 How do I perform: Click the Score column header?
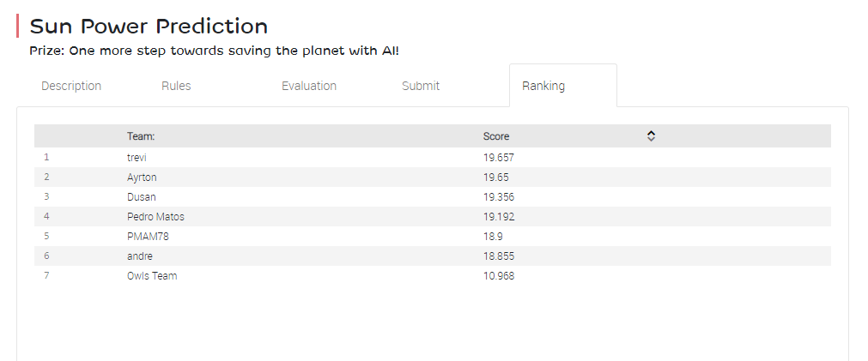(x=496, y=136)
